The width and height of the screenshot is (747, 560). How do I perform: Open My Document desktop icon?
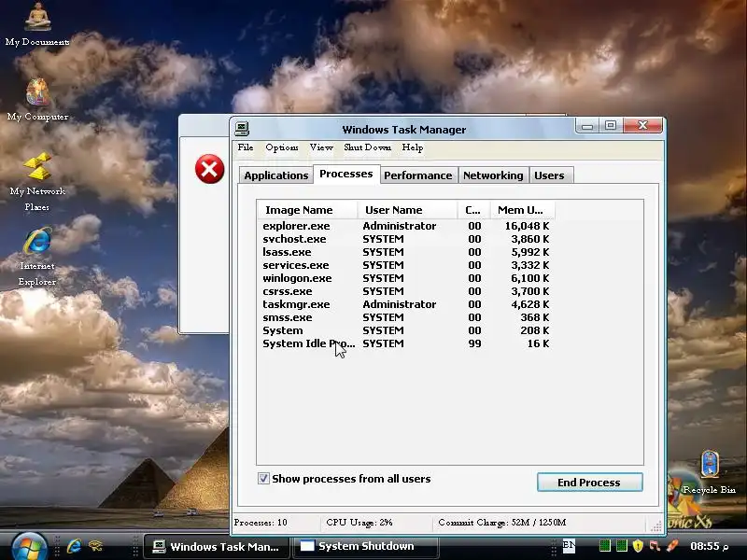coord(37,25)
